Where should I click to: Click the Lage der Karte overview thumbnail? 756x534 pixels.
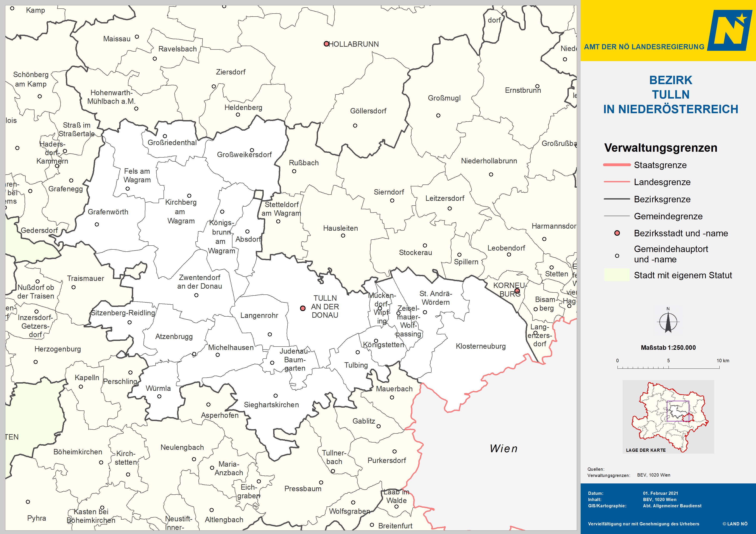pyautogui.click(x=668, y=416)
